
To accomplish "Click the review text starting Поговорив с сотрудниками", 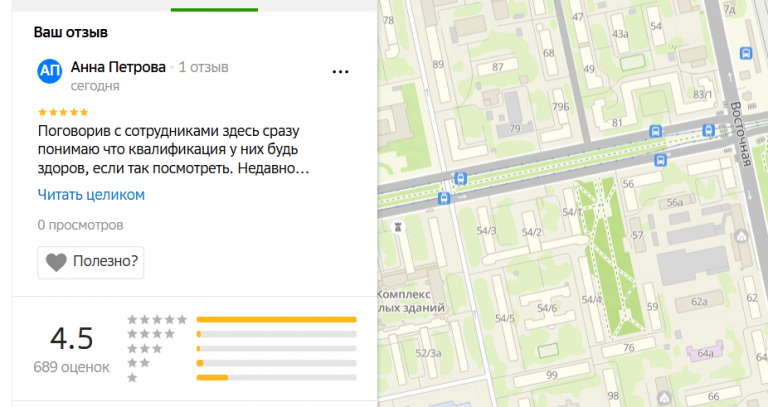I will click(173, 149).
